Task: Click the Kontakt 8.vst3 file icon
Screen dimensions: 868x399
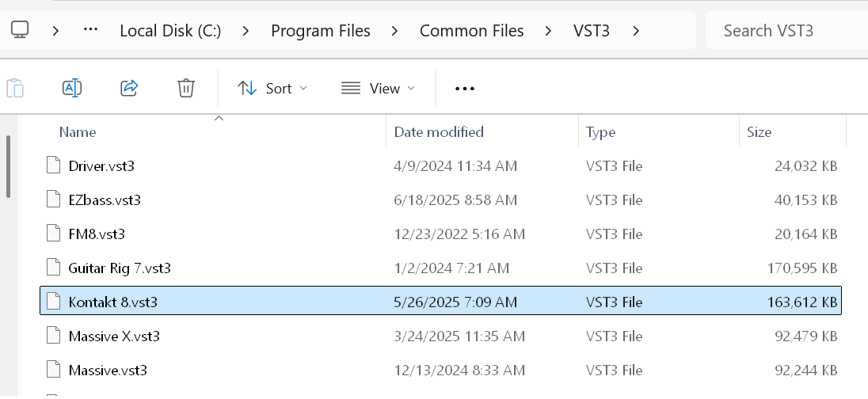Action: (x=54, y=302)
